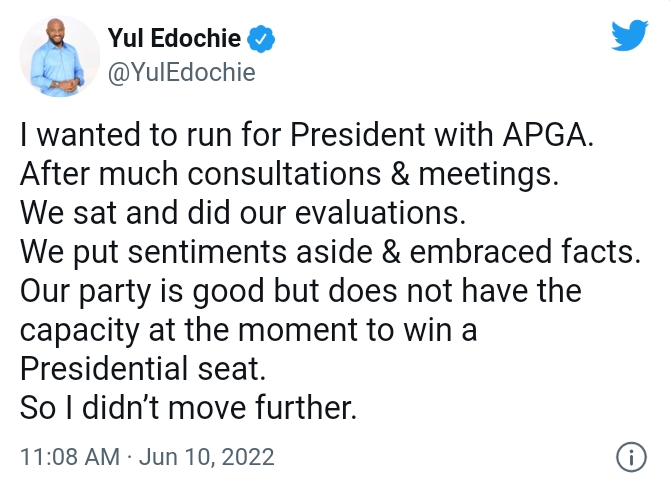Image resolution: width=670 pixels, height=484 pixels.
Task: Click the 'I wanted to run' line
Action: pyautogui.click(x=307, y=135)
